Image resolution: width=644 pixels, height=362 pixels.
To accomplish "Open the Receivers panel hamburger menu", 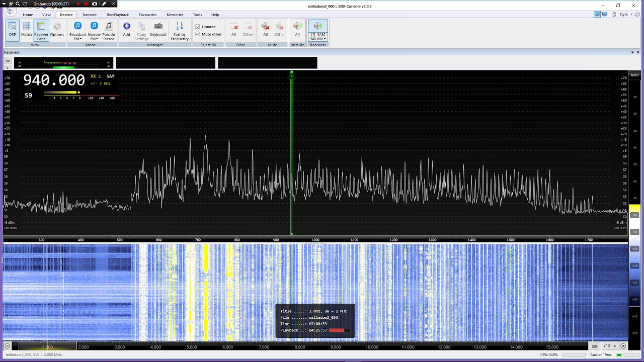I will click(x=8, y=61).
